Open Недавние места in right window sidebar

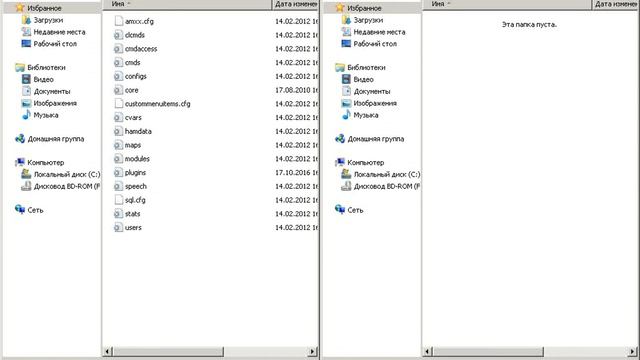tap(380, 32)
